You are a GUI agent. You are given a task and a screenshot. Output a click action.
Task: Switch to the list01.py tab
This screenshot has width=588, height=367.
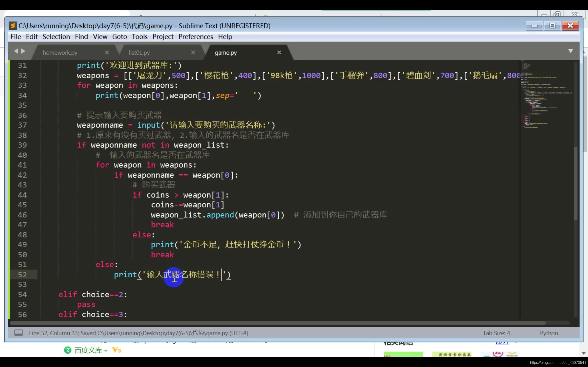[x=139, y=53]
